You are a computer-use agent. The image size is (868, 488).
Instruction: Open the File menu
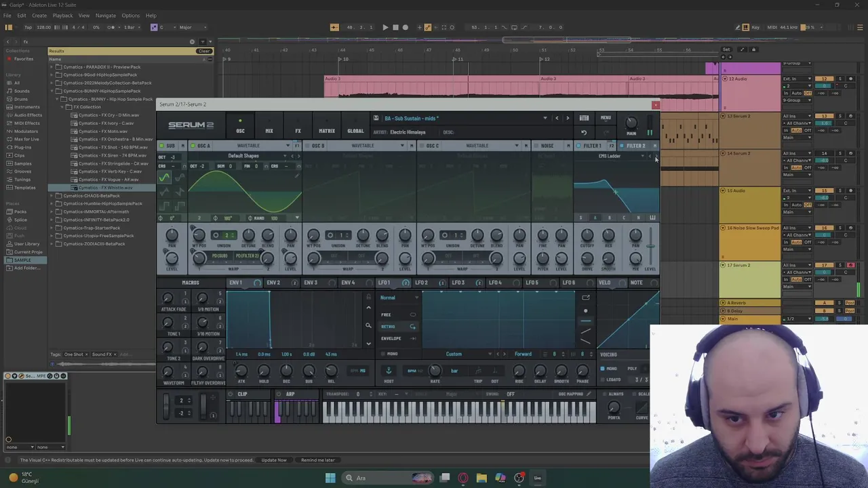coord(7,16)
